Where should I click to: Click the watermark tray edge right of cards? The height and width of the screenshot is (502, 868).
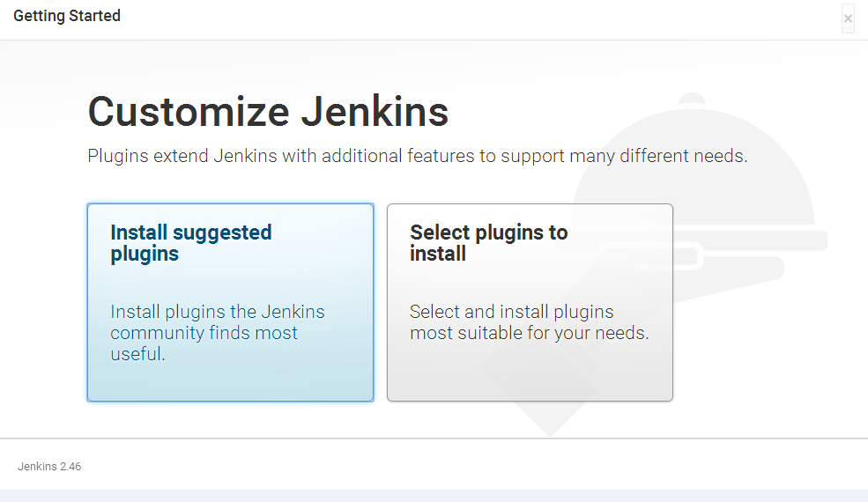tap(793, 240)
